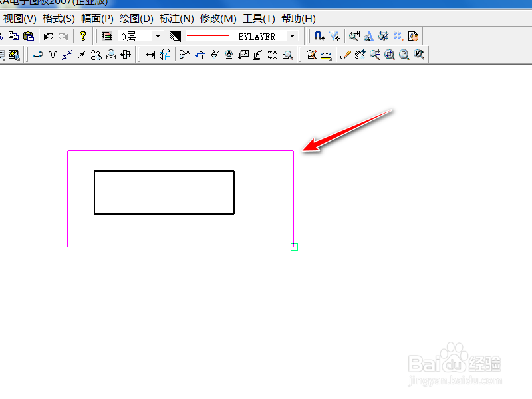The width and height of the screenshot is (532, 399).
Task: Click the pick filter funnel icon
Action: pyautogui.click(x=334, y=36)
